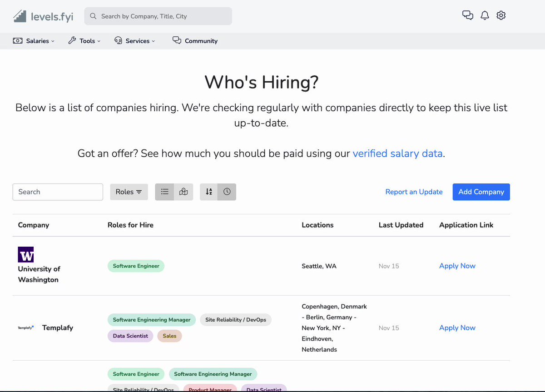Click Templafy's Software Engineering Manager tag
The width and height of the screenshot is (545, 392).
pos(152,320)
